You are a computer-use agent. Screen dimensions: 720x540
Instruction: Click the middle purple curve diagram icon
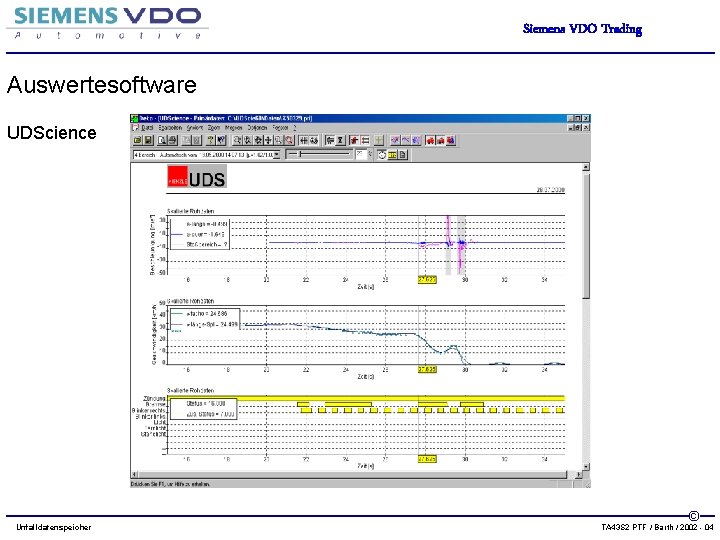coord(405,140)
